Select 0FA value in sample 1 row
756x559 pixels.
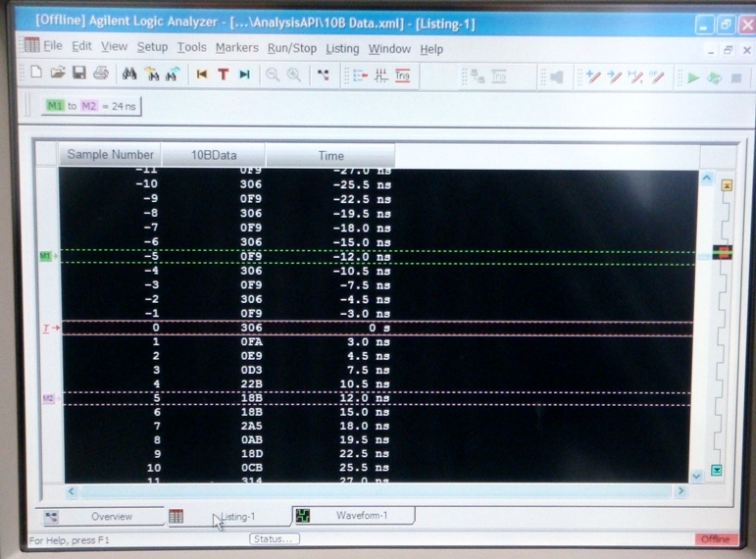tap(251, 342)
